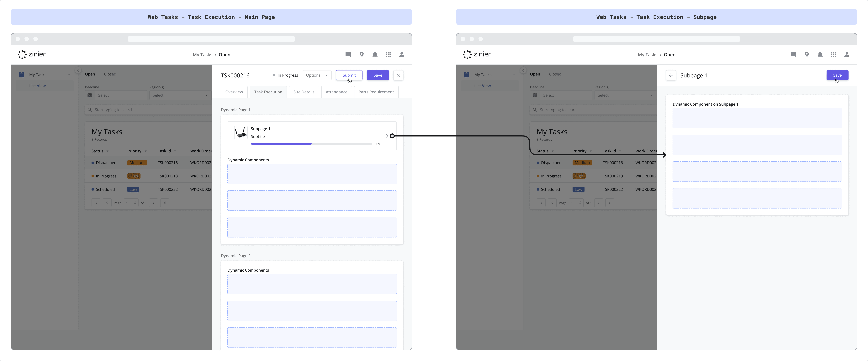Step page number spinner in Main Page pagination
The width and height of the screenshot is (868, 361).
click(x=135, y=203)
